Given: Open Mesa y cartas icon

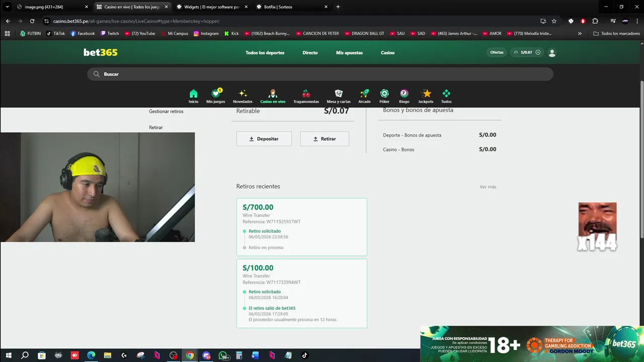Looking at the screenshot, I should [339, 94].
